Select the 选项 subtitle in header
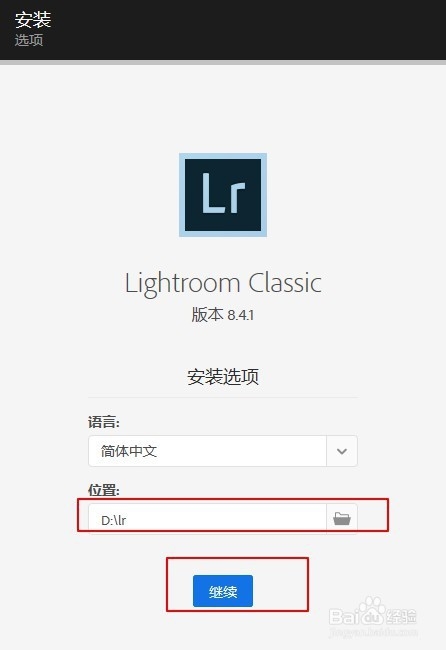The width and height of the screenshot is (446, 650). coord(29,40)
